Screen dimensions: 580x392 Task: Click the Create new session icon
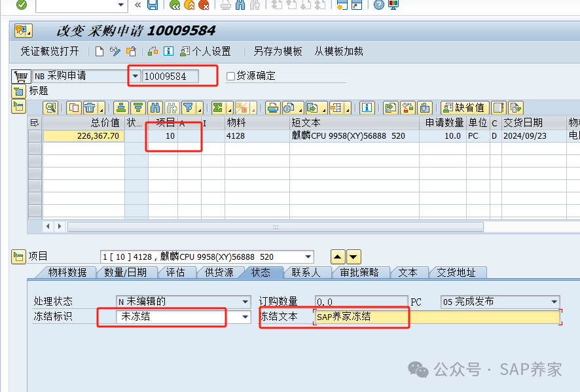tap(342, 5)
